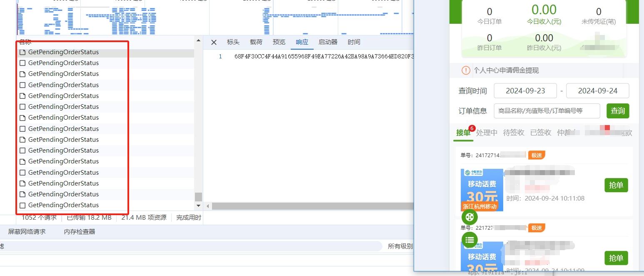Viewport: 644px width, 276px height.
Task: Click the 1052 个请求 status entry
Action: [x=39, y=217]
